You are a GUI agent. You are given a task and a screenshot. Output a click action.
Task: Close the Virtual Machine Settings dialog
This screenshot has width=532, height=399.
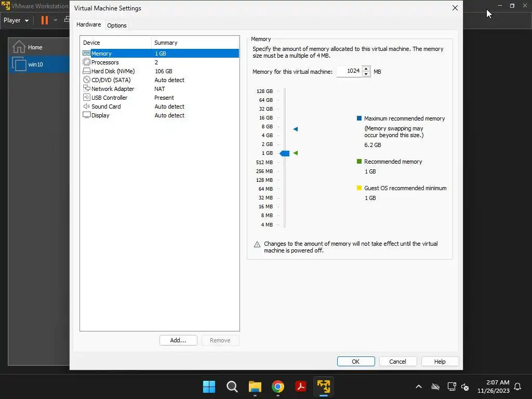455,8
